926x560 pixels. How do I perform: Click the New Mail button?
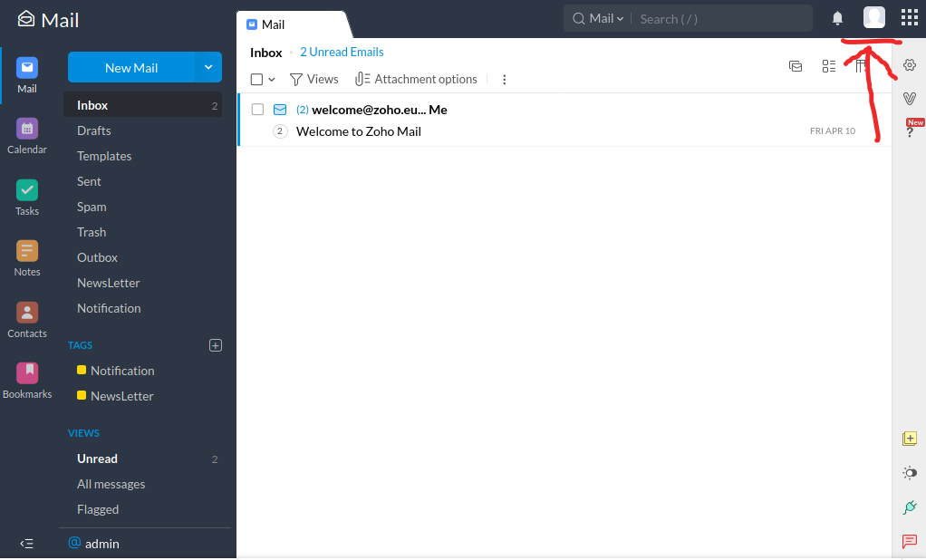click(131, 68)
